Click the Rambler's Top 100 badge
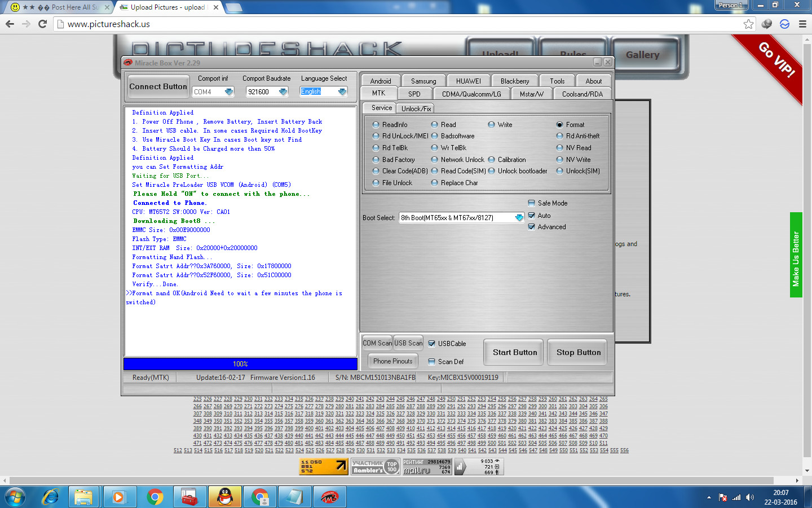Image resolution: width=812 pixels, height=508 pixels. (376, 466)
